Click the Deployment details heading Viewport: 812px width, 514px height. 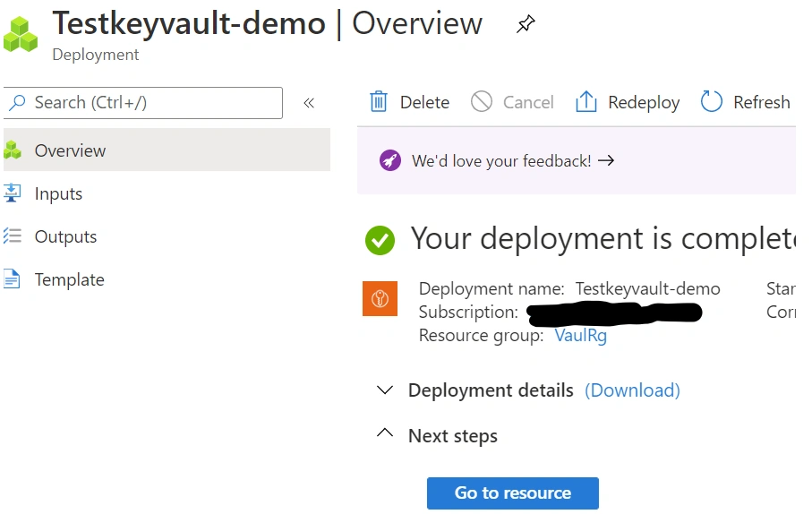click(x=491, y=390)
